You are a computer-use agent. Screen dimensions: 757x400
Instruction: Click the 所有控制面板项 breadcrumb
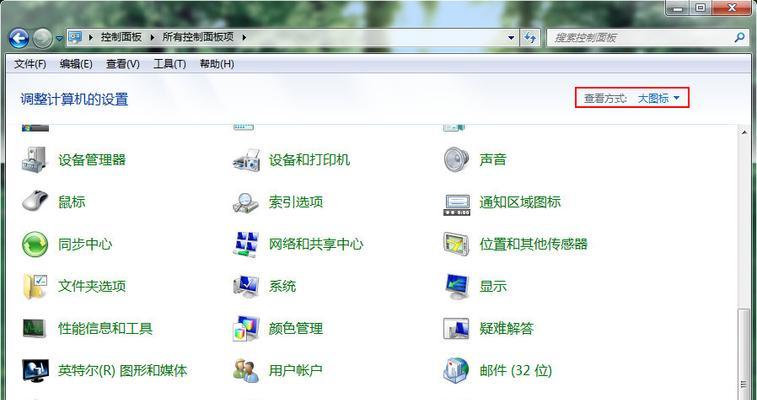198,38
